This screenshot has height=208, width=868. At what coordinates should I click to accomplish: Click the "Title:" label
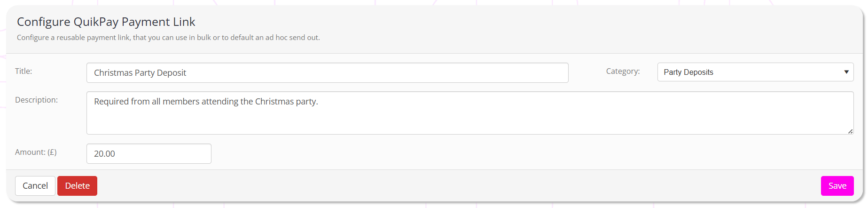click(x=23, y=71)
